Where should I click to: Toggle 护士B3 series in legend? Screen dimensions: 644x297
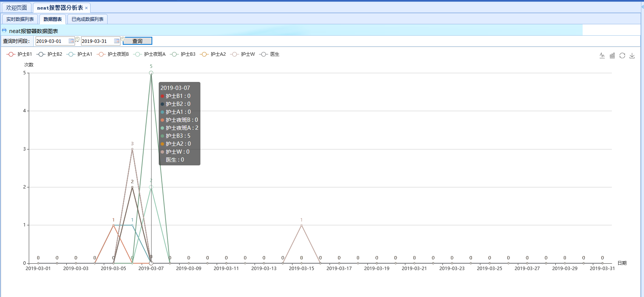[x=183, y=54]
